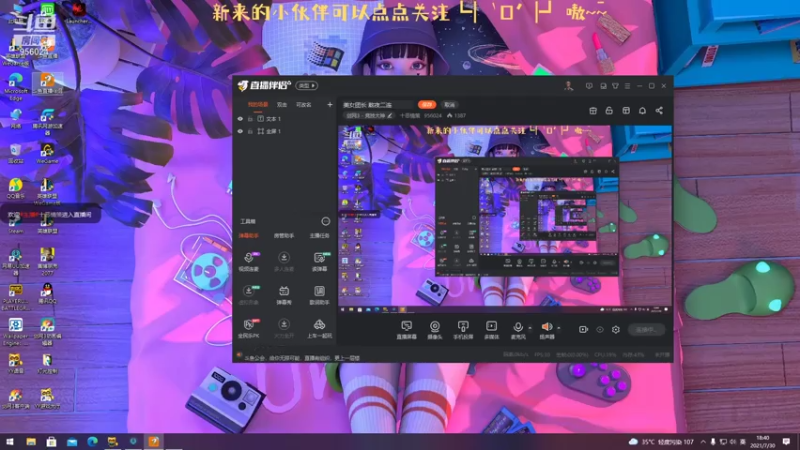
Task: Open the user avatar in title bar
Action: coord(569,86)
